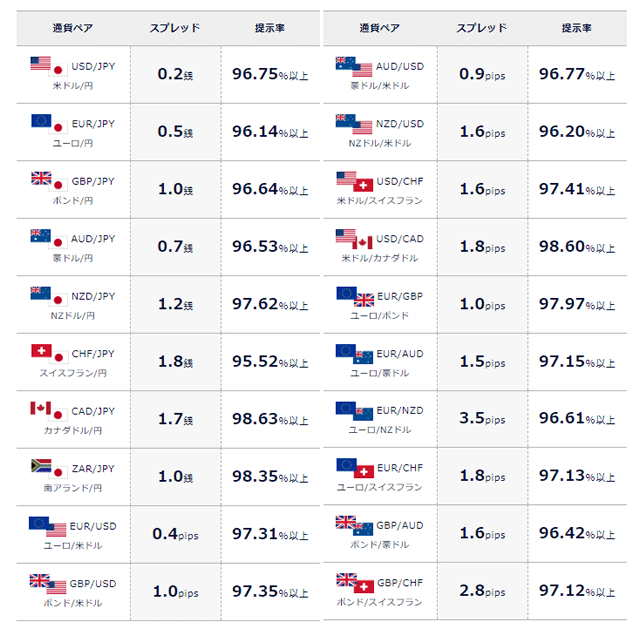The height and width of the screenshot is (629, 640).
Task: Click the NZD/JPY currency pair label
Action: [x=93, y=296]
